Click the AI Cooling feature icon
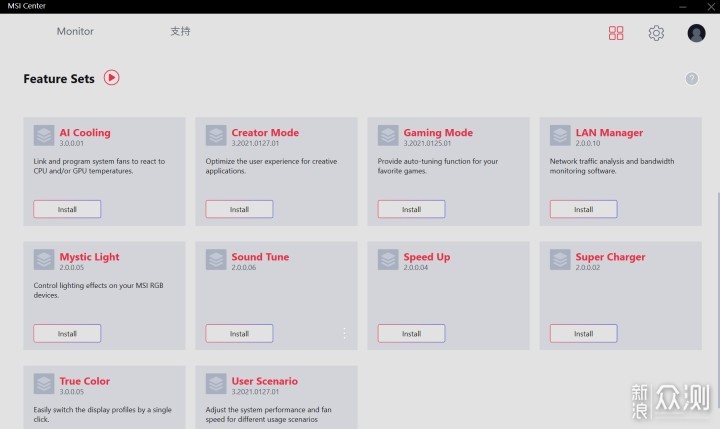This screenshot has height=429, width=720. (44, 135)
